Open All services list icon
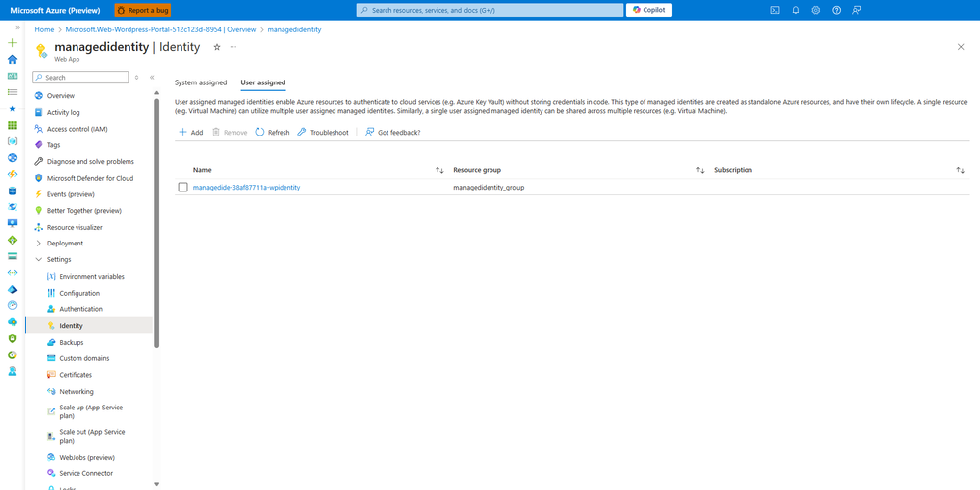Viewport: 980px width, 490px height. click(x=12, y=92)
